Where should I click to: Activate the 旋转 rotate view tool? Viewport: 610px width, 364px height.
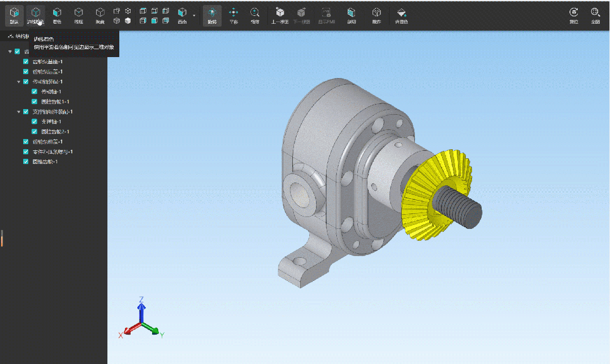point(212,15)
